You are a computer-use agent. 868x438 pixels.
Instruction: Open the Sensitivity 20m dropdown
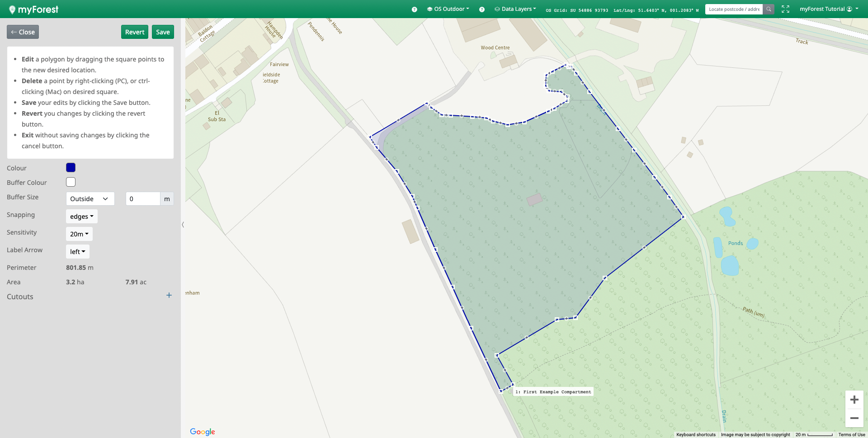79,234
